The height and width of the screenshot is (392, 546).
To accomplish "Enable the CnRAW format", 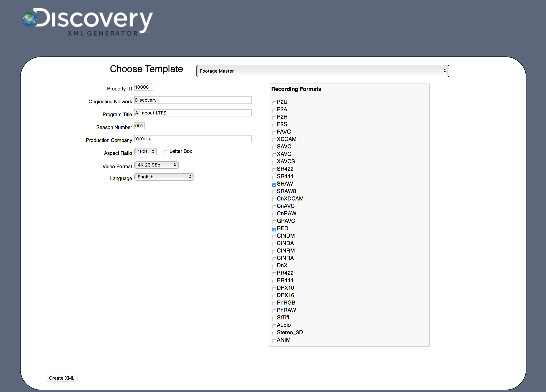I will [x=274, y=214].
